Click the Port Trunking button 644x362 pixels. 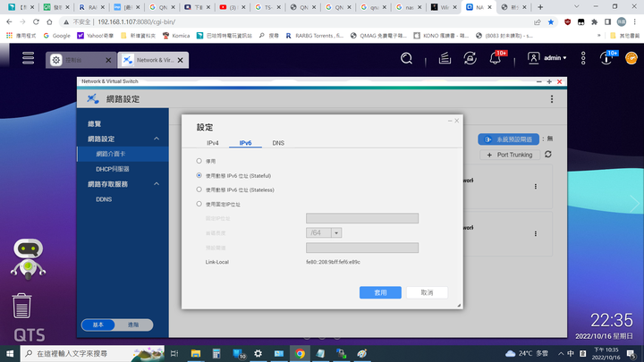click(510, 155)
